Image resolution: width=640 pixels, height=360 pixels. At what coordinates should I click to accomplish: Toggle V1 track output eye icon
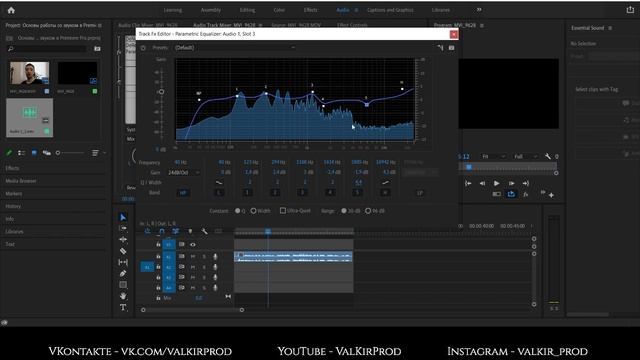[193, 244]
